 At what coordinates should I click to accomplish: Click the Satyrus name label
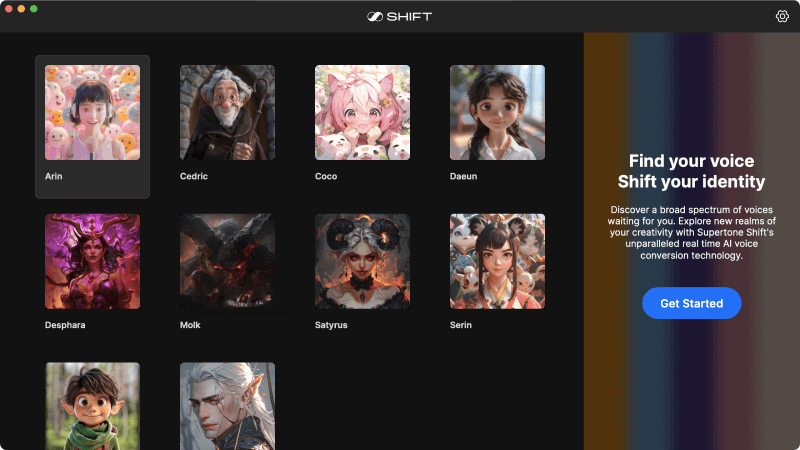click(x=332, y=325)
